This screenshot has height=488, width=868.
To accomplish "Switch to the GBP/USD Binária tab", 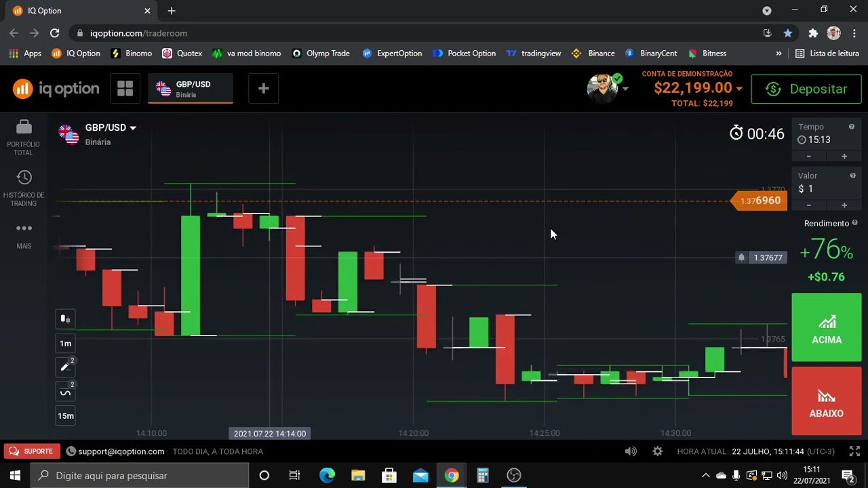I will pyautogui.click(x=191, y=88).
